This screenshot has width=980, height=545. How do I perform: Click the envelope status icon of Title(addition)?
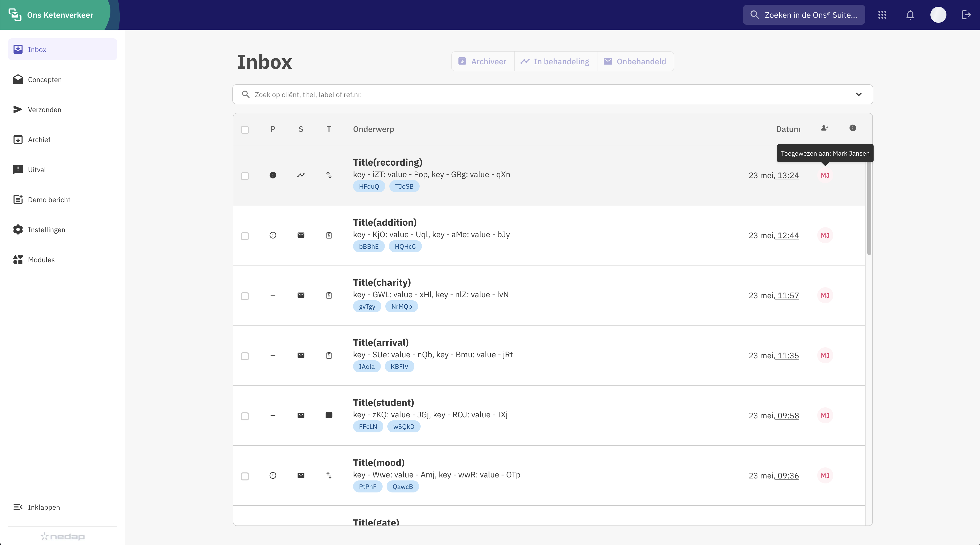coord(301,235)
